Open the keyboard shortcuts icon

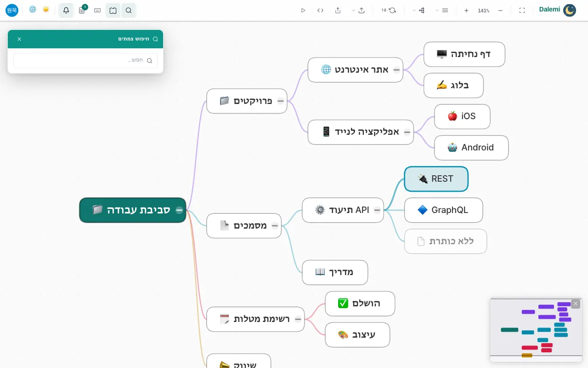(x=97, y=10)
